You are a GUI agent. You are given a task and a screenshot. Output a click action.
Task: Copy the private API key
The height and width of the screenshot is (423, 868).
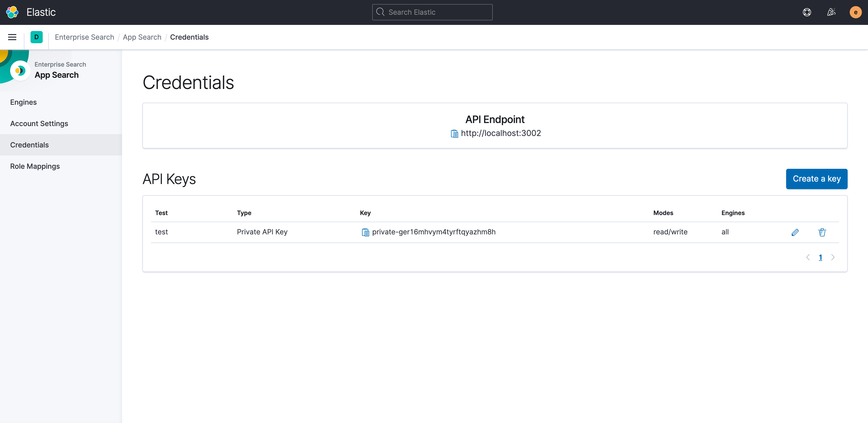click(365, 232)
